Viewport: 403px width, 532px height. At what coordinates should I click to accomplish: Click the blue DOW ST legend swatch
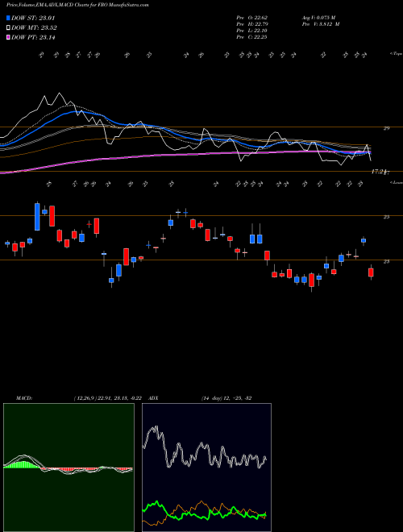[x=9, y=18]
